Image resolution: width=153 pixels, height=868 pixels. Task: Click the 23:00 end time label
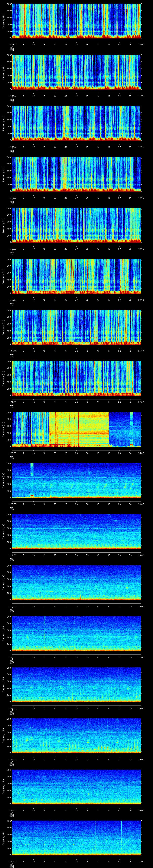(141, 453)
